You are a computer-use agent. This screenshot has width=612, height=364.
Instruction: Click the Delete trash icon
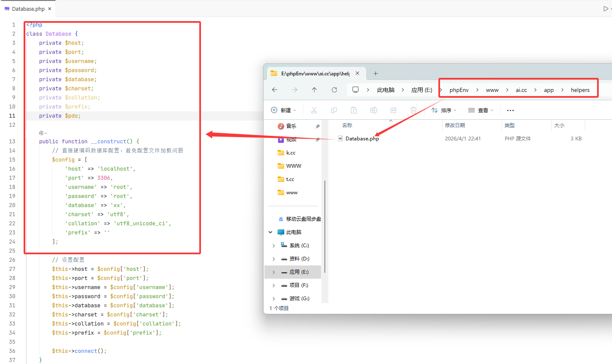(x=413, y=110)
